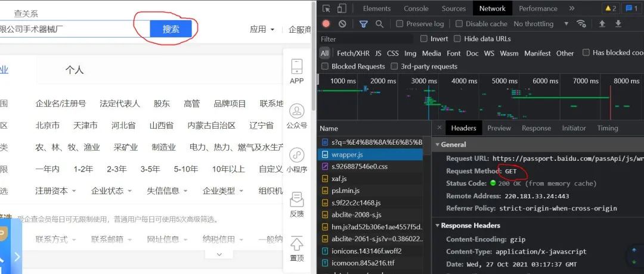Enable Preserve log checkbox

[x=399, y=24]
